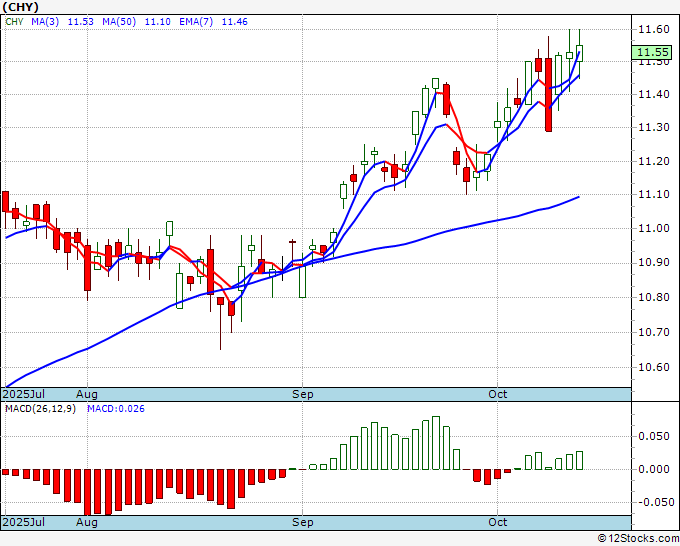Select Oct on the MACD panel time axis
Image resolution: width=680 pixels, height=546 pixels.
click(497, 522)
